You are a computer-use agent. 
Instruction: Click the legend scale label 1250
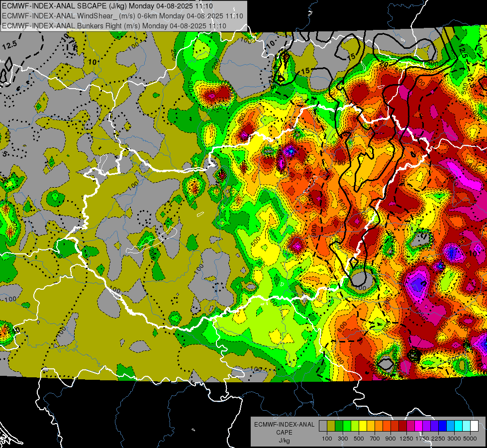406,439
